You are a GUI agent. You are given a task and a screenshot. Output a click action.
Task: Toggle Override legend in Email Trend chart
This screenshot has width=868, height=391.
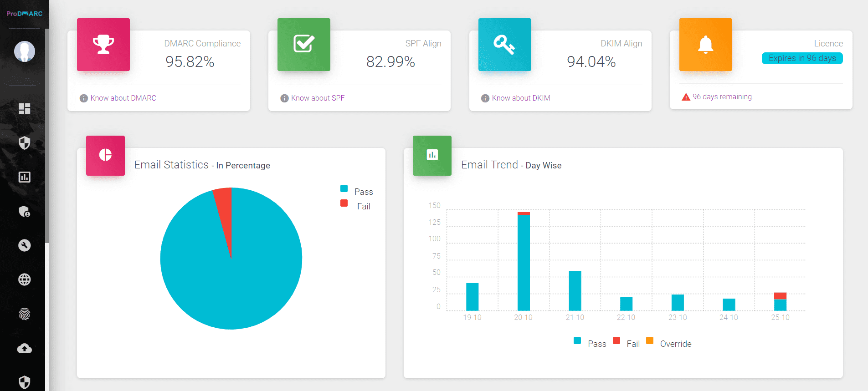coord(670,343)
